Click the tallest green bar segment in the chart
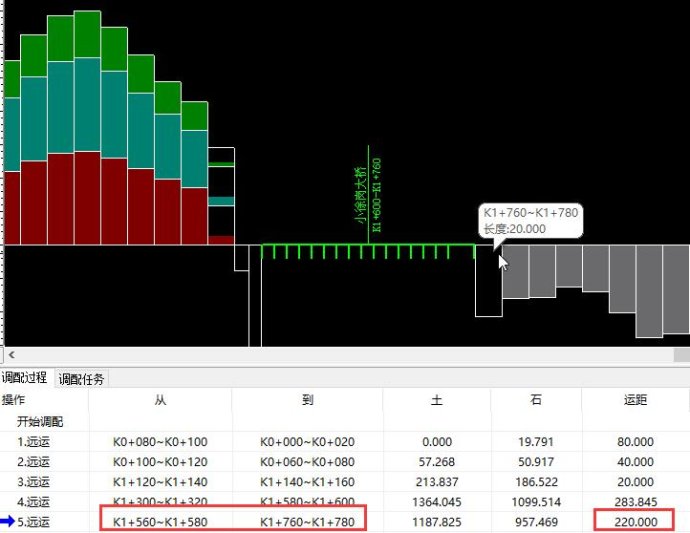 [x=87, y=35]
